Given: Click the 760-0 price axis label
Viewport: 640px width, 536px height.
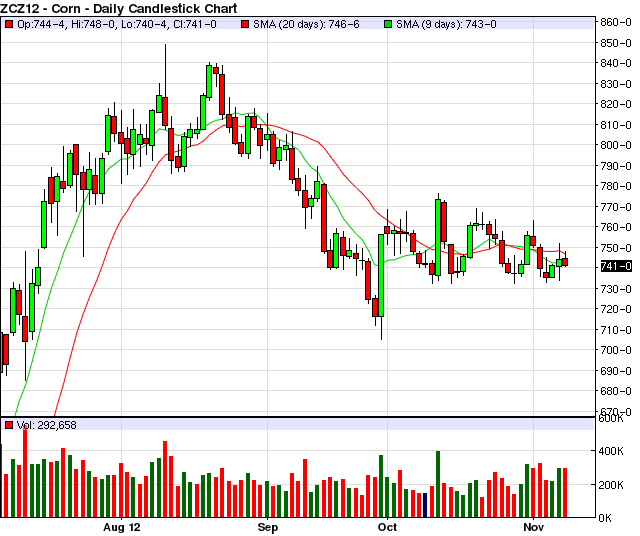Looking at the screenshot, I should tap(616, 227).
